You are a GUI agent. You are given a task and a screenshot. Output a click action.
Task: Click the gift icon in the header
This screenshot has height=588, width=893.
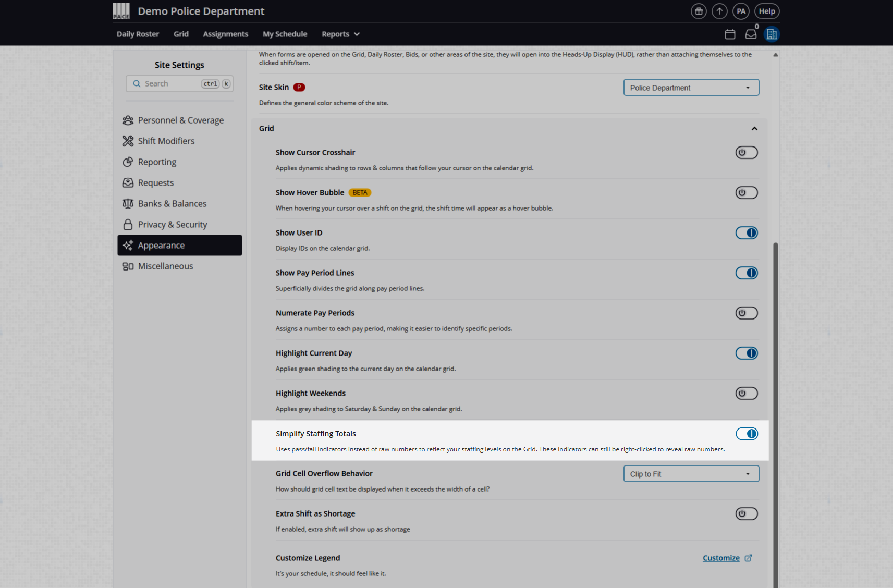tap(699, 11)
